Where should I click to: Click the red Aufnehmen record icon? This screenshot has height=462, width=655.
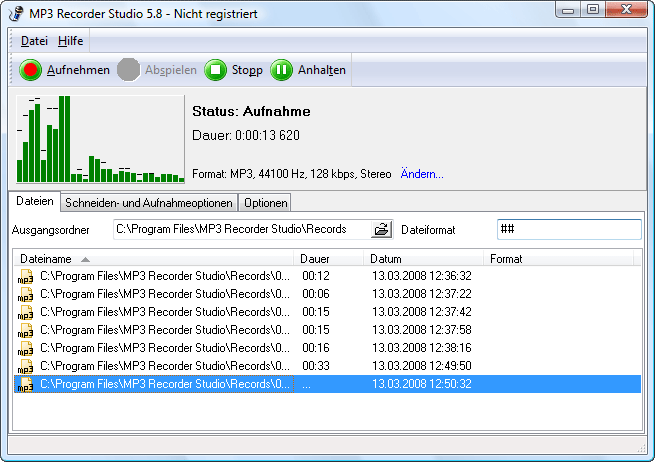[x=30, y=70]
